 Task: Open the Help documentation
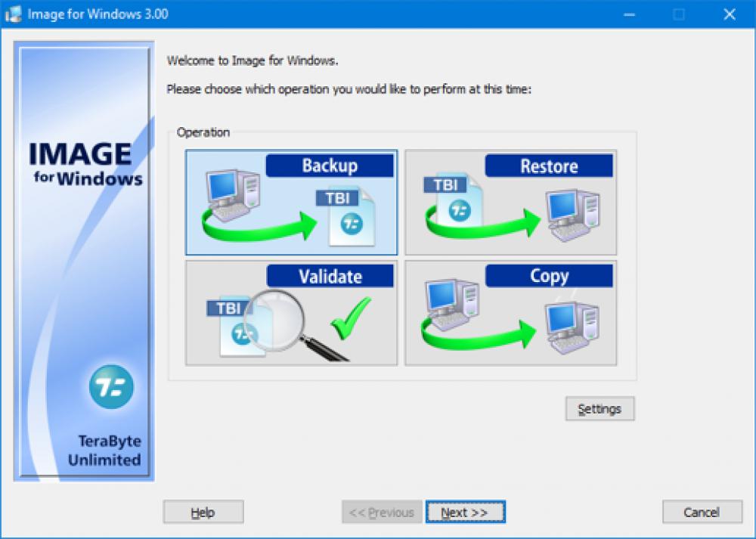(x=202, y=511)
